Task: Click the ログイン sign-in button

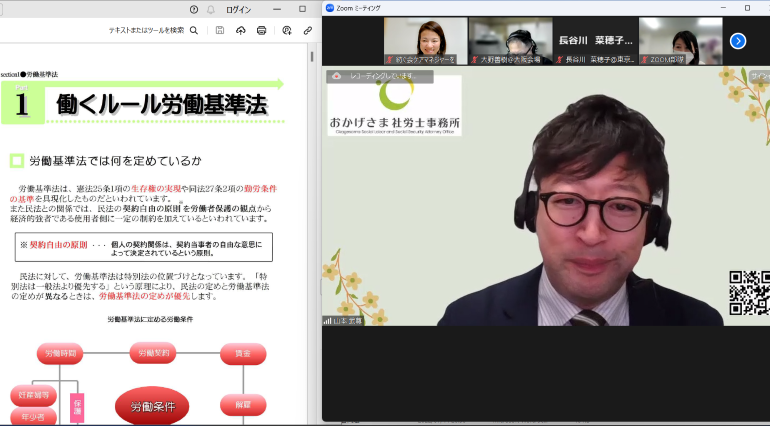Action: coord(239,9)
